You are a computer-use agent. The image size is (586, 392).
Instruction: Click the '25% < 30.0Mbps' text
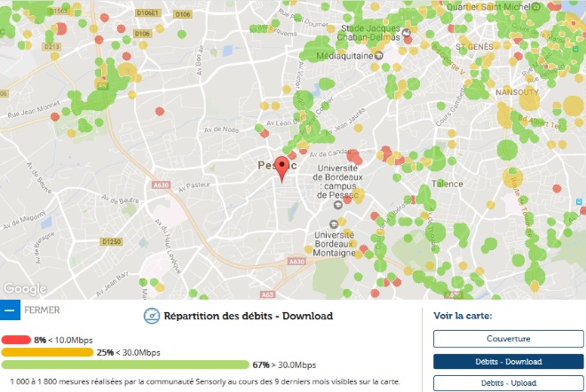click(x=128, y=352)
